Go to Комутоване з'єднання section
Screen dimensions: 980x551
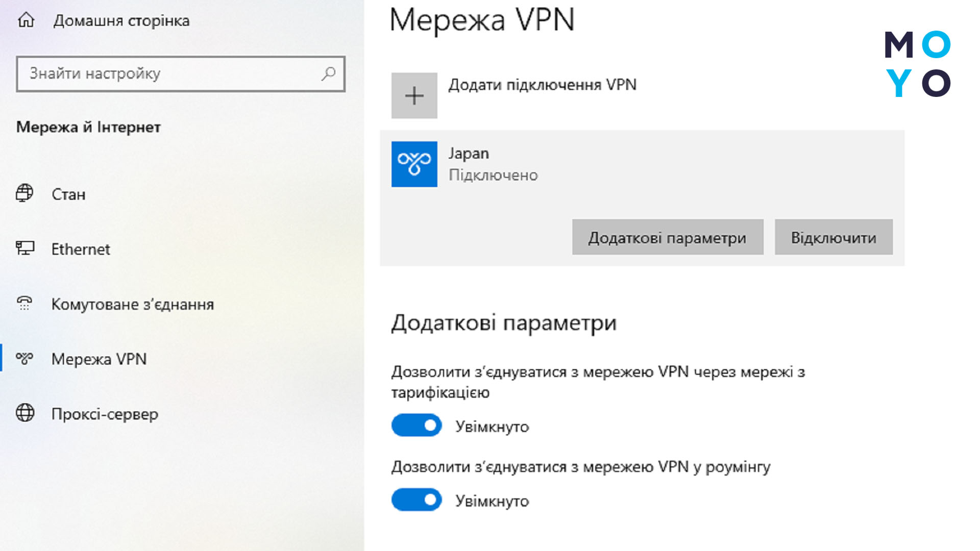pos(133,304)
